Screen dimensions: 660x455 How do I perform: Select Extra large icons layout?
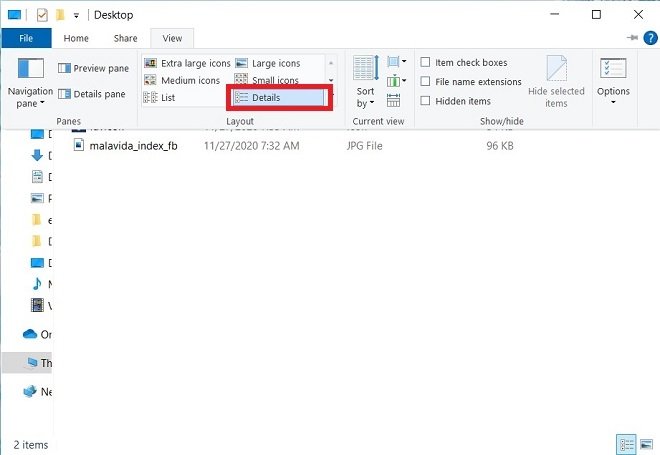(x=187, y=63)
